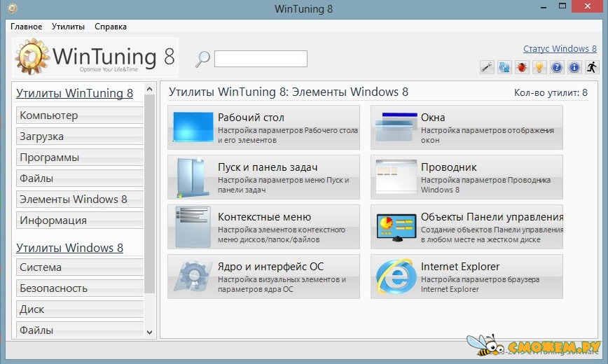Click the Утилиты WinTuning 8 sidebar heading
This screenshot has width=608, height=364.
[74, 93]
